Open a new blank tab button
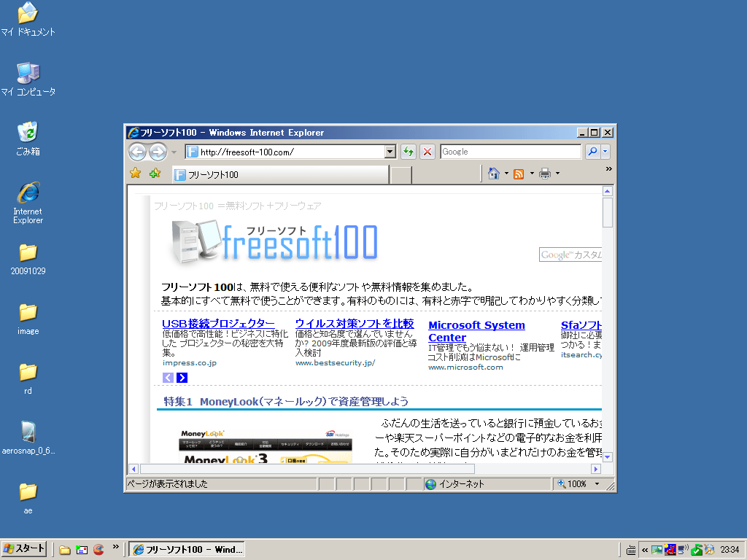 tap(401, 175)
